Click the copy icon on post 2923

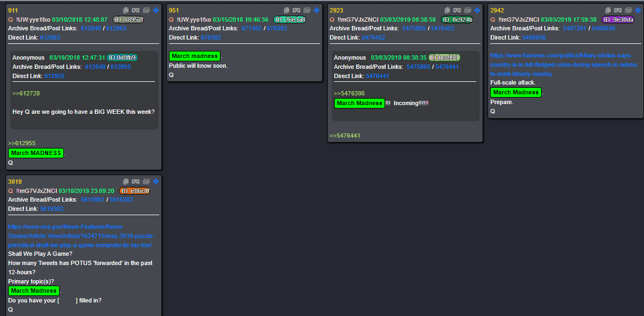(x=448, y=10)
